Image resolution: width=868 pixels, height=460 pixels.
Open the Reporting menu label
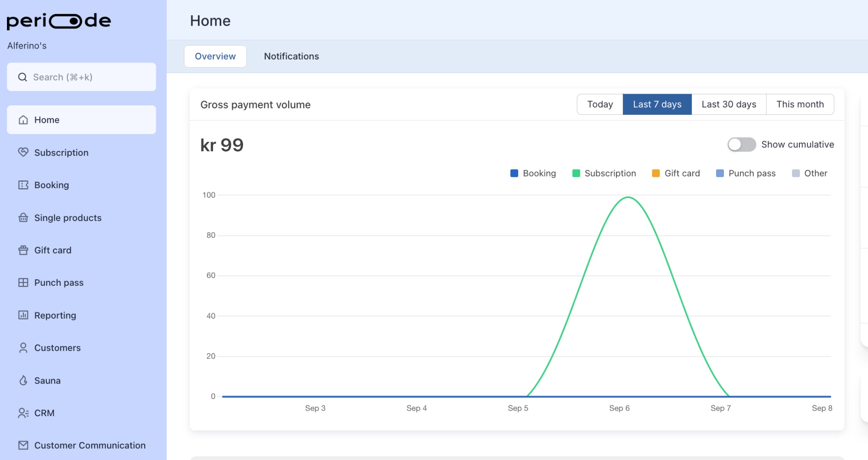[55, 316]
